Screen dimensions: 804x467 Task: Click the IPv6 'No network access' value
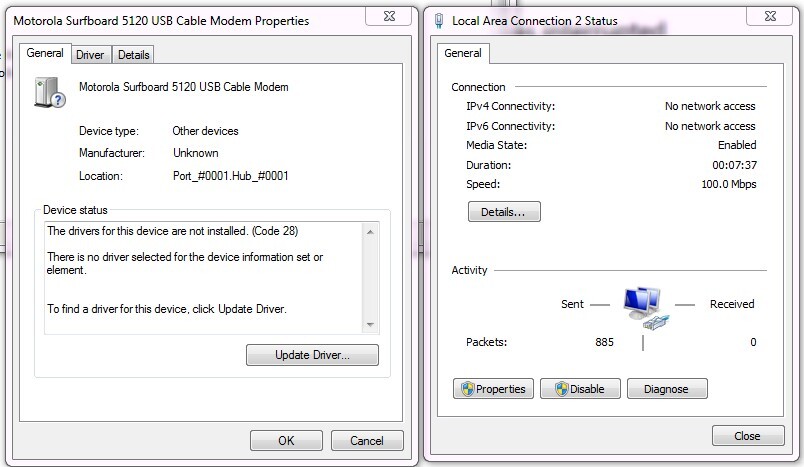point(710,126)
